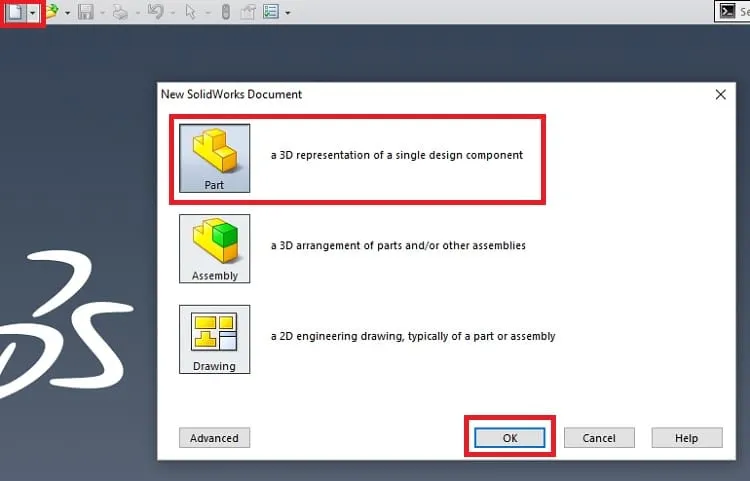This screenshot has height=481, width=750.
Task: Open the New document dropdown arrow
Action: [x=33, y=12]
